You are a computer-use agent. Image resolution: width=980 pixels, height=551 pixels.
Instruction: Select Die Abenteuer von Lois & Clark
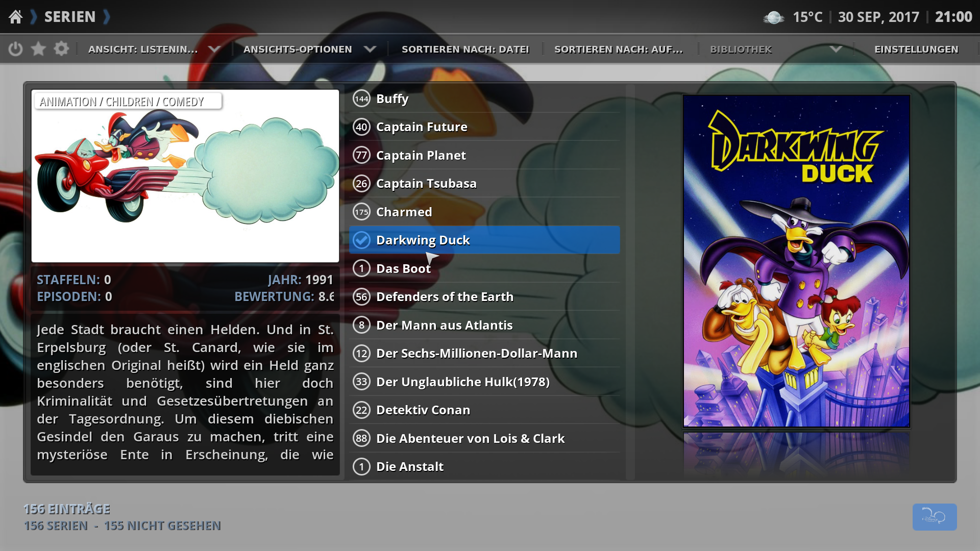click(x=484, y=438)
